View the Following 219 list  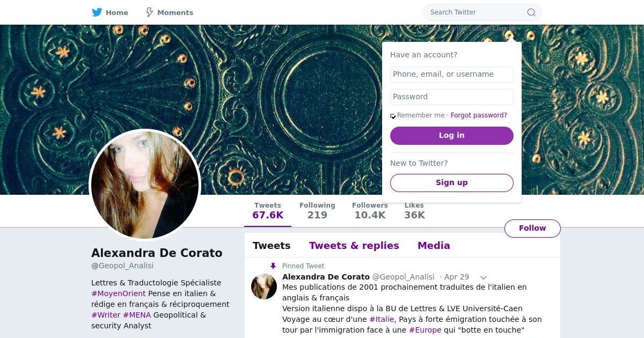(x=317, y=211)
